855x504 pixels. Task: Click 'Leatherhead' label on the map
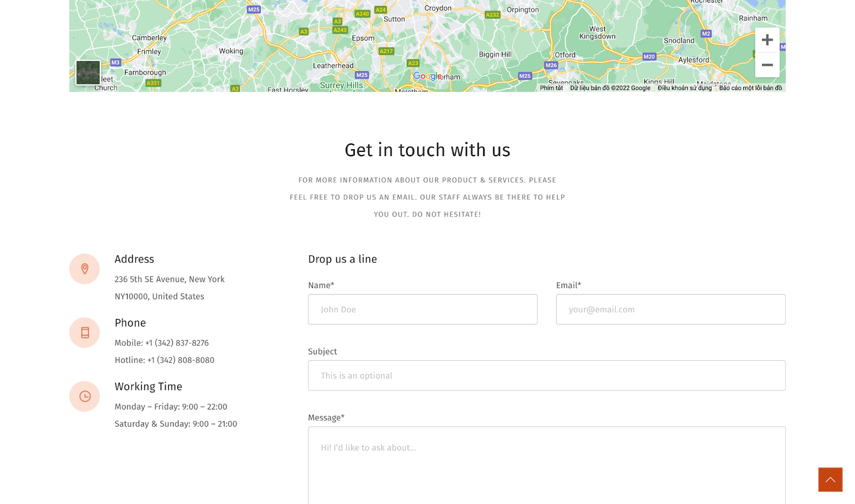[333, 66]
